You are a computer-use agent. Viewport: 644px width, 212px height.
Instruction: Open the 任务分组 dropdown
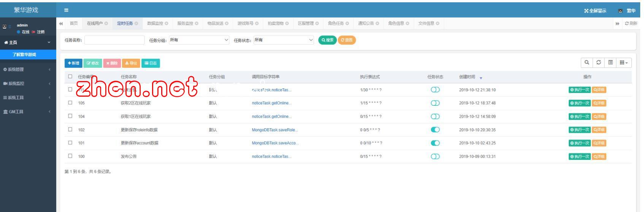click(199, 40)
